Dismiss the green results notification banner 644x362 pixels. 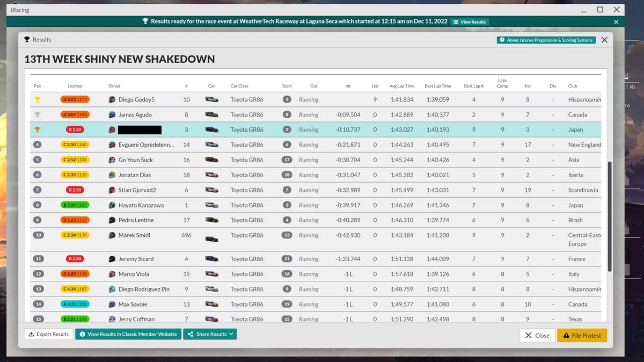(616, 22)
